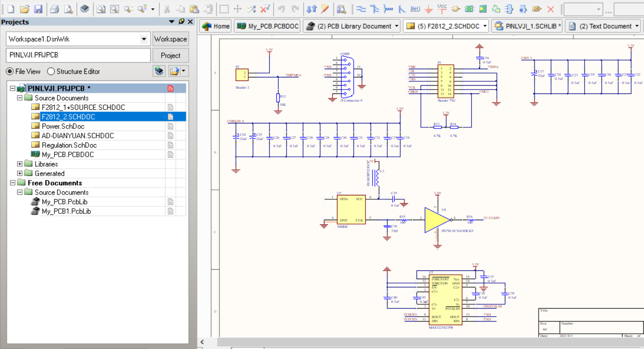Image resolution: width=644 pixels, height=349 pixels.
Task: Open an existing document via folder icon
Action: (25, 9)
